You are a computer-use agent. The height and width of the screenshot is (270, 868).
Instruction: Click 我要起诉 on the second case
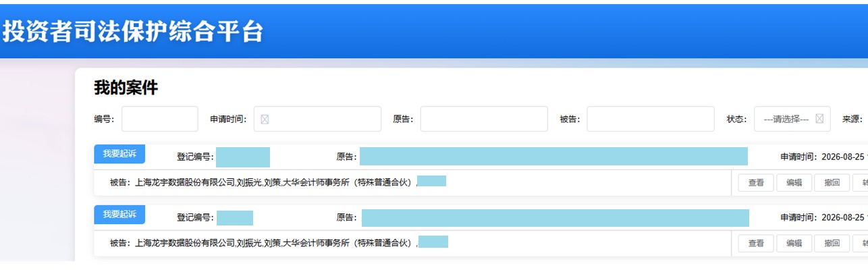119,215
